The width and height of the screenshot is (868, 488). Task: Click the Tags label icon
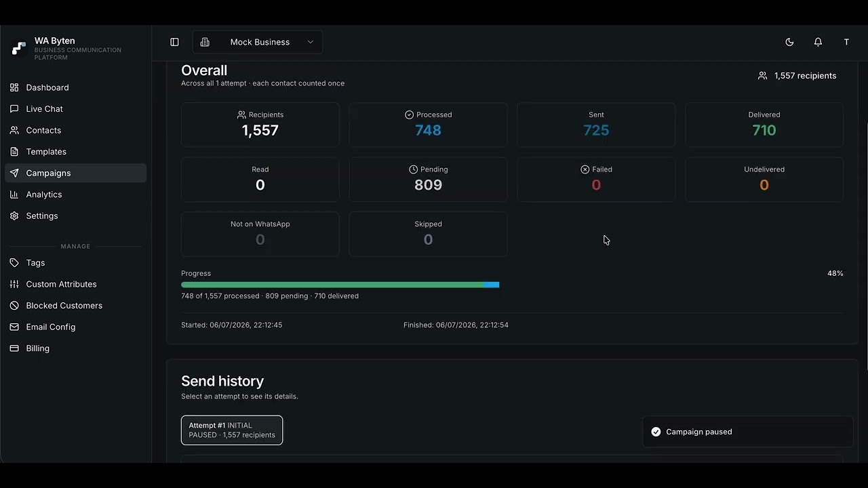click(x=14, y=263)
